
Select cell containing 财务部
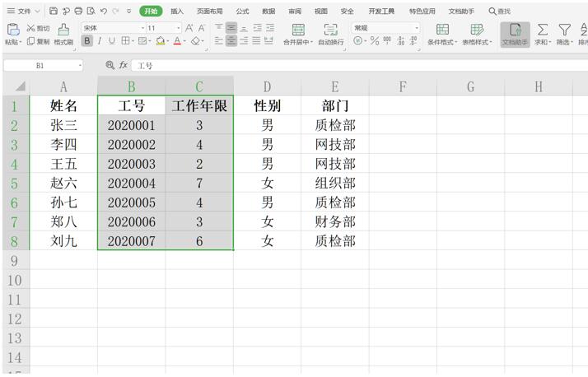335,222
